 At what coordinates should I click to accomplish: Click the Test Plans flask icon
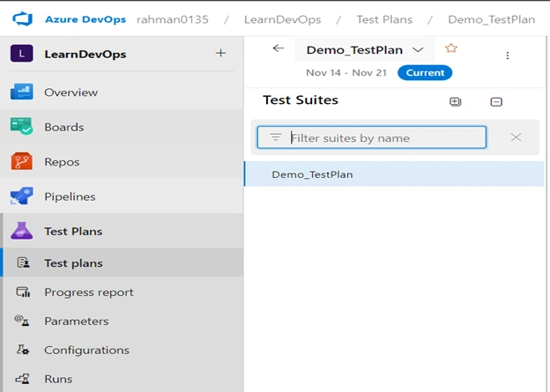click(22, 231)
